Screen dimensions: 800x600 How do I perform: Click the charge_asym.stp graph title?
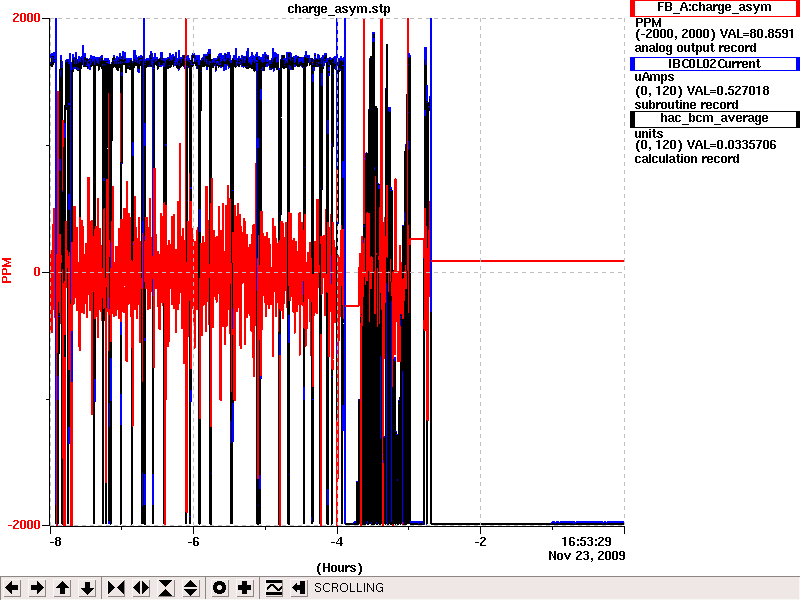coord(339,9)
